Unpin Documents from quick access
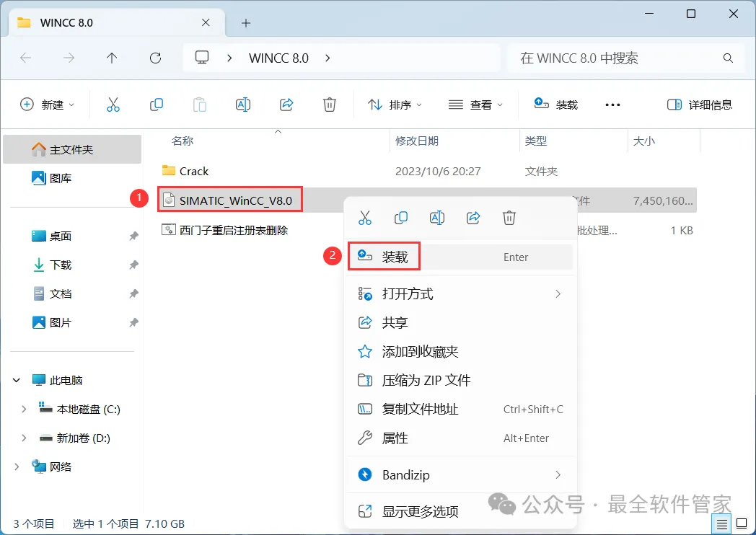 (133, 293)
